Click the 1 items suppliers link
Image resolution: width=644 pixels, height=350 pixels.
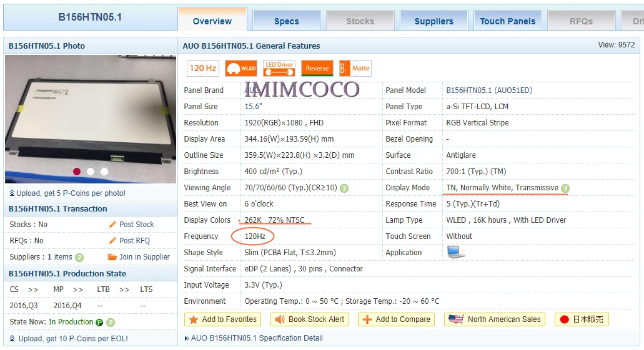point(59,257)
